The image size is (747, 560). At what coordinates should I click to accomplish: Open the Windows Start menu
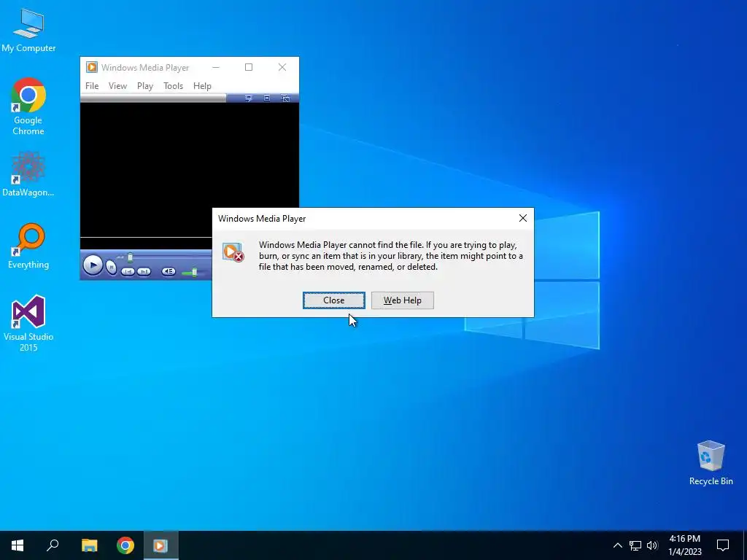pyautogui.click(x=18, y=545)
